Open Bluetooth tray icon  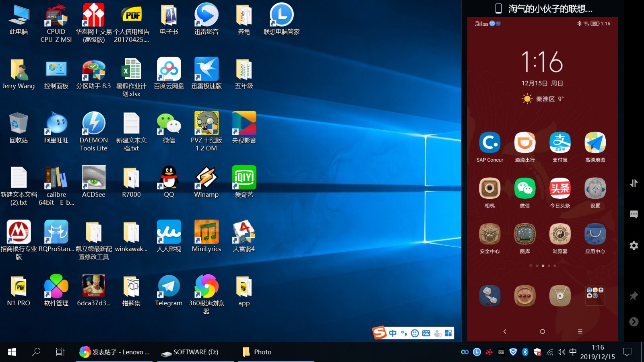pos(525,352)
